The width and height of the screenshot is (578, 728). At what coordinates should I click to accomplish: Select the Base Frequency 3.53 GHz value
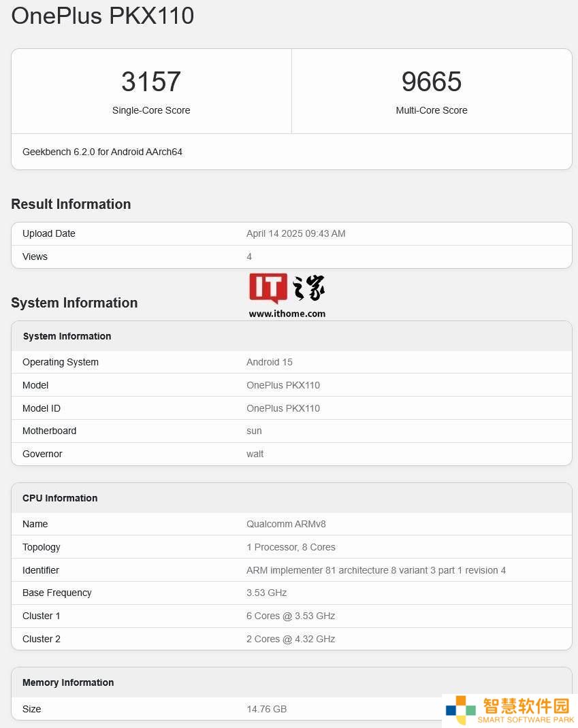point(267,593)
